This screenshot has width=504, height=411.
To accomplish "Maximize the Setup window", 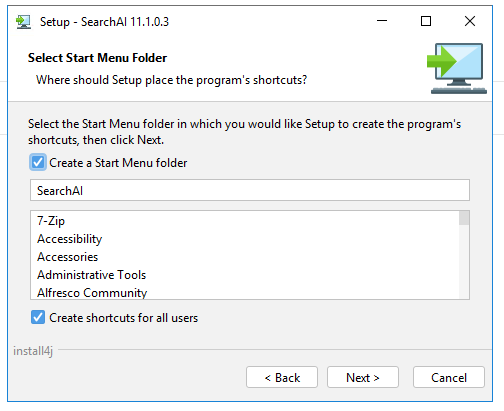I will 426,21.
